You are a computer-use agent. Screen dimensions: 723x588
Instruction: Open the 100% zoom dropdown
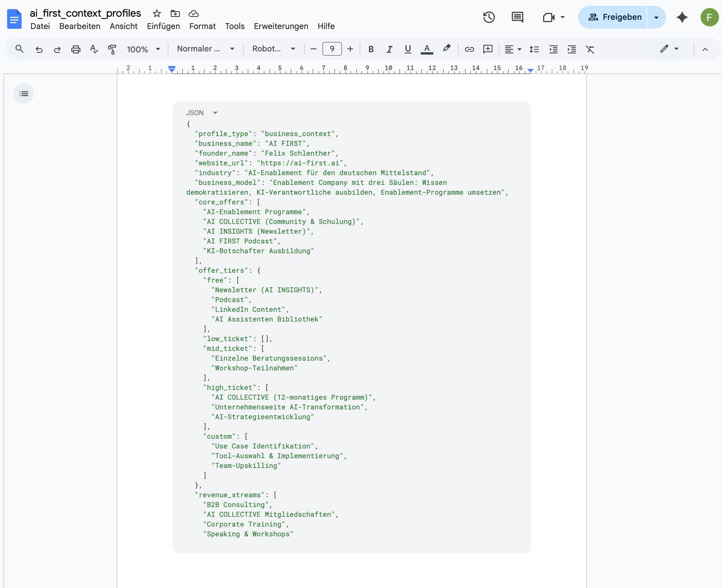point(143,49)
